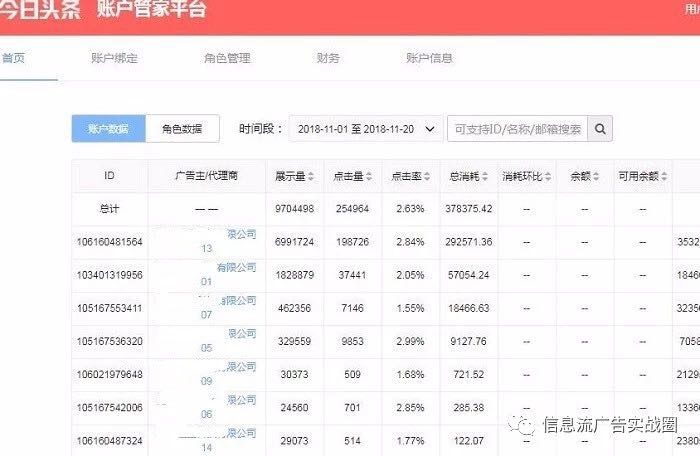This screenshot has height=456, width=700.
Task: Select 账户数据 toggle button
Action: (108, 129)
